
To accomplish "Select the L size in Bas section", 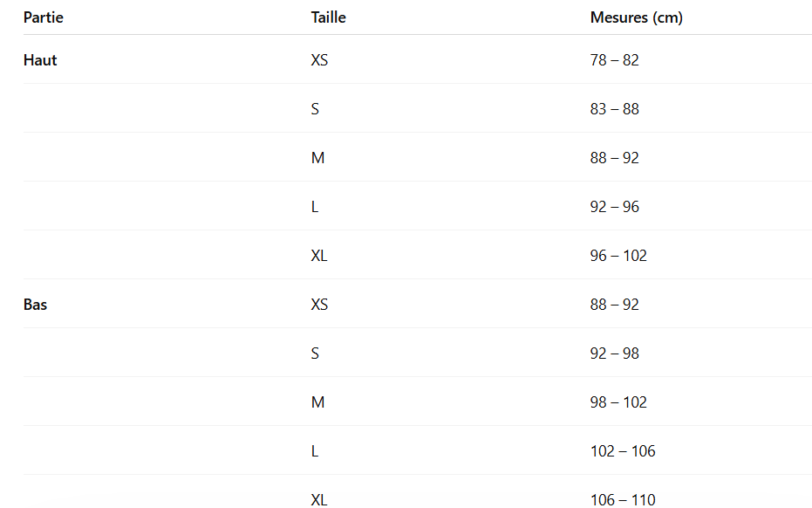I will pyautogui.click(x=315, y=451).
